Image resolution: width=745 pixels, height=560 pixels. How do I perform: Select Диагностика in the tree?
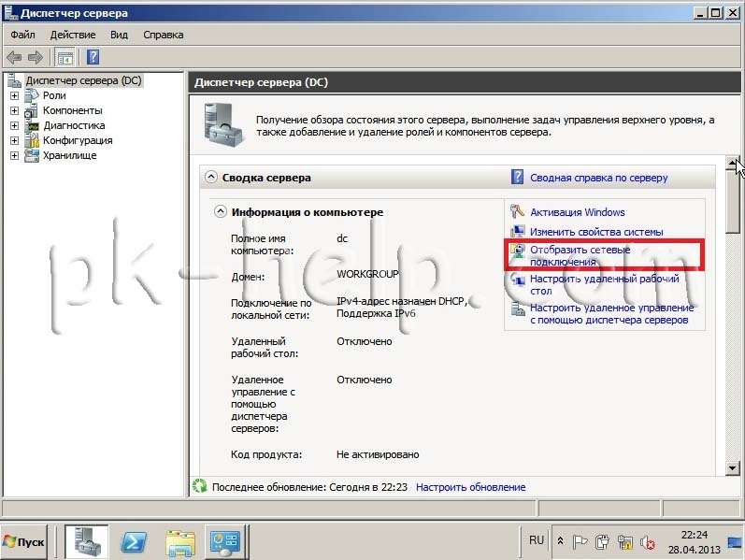(73, 125)
